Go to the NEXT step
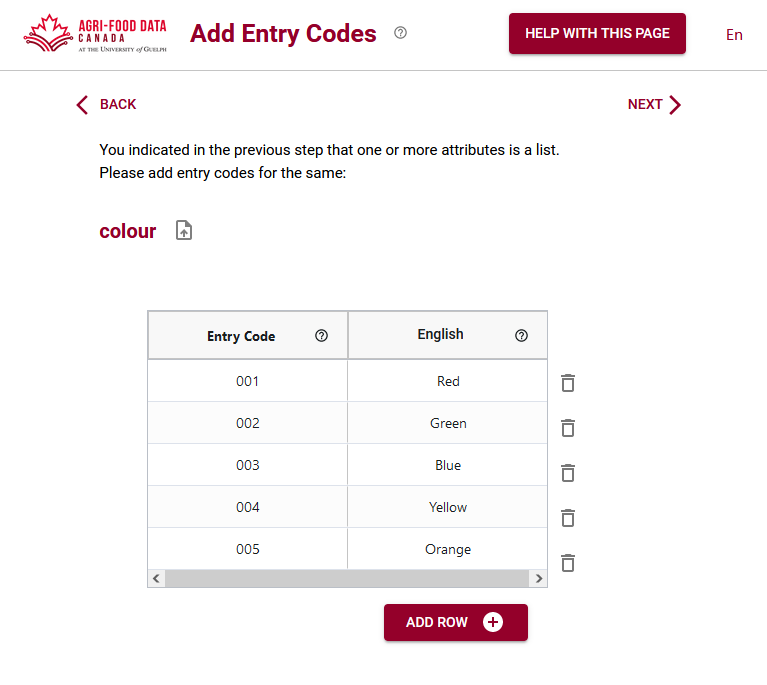Screen dimensions: 767x685 (x=654, y=104)
